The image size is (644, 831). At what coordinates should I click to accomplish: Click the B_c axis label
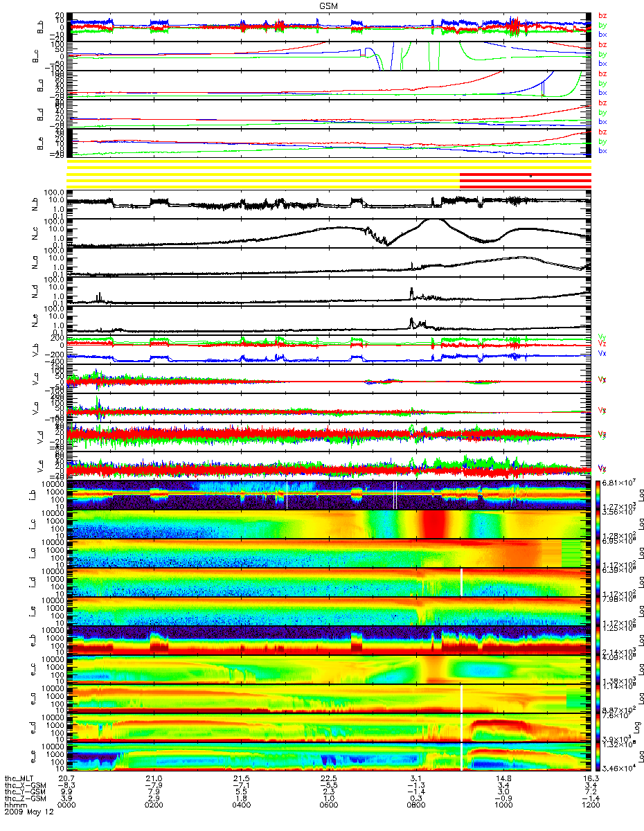tap(35, 56)
